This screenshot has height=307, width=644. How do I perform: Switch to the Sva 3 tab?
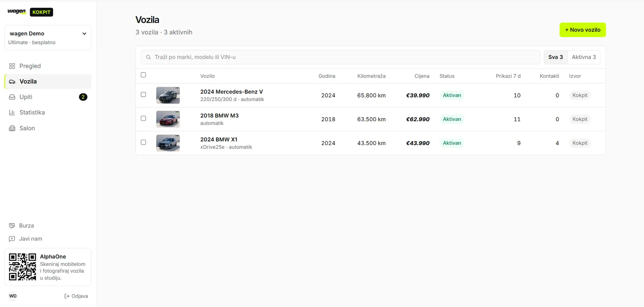(555, 57)
